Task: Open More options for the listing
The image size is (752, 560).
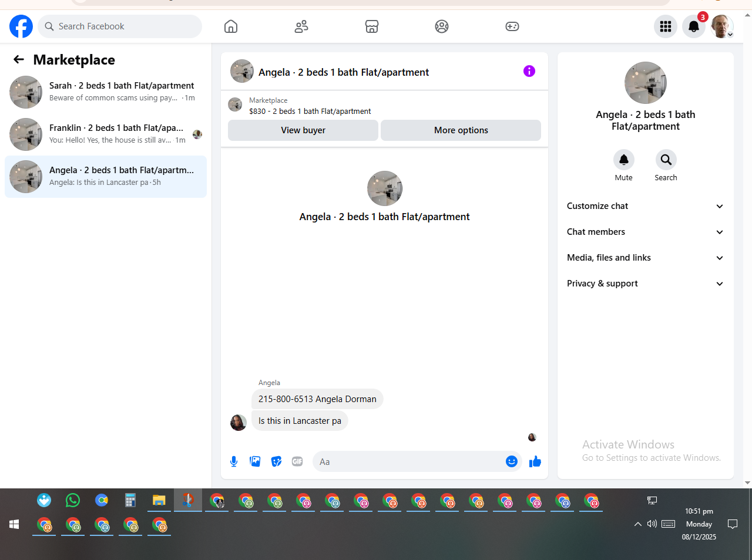Action: click(x=461, y=130)
